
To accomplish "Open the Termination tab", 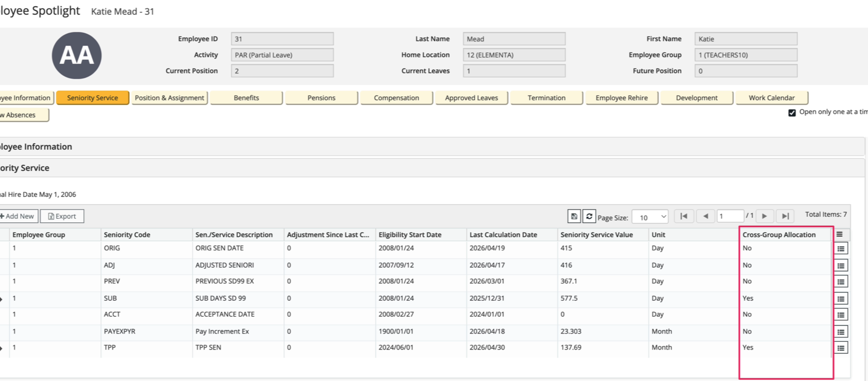I will tap(546, 98).
